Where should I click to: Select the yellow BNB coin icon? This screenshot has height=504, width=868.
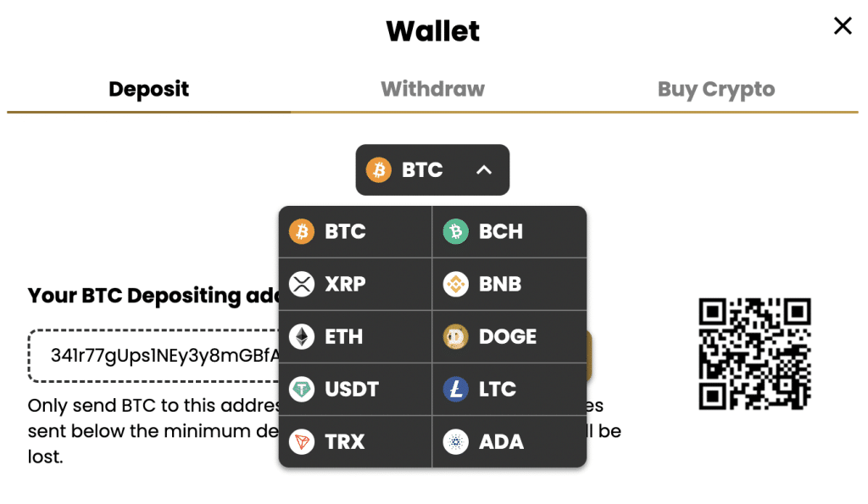455,284
